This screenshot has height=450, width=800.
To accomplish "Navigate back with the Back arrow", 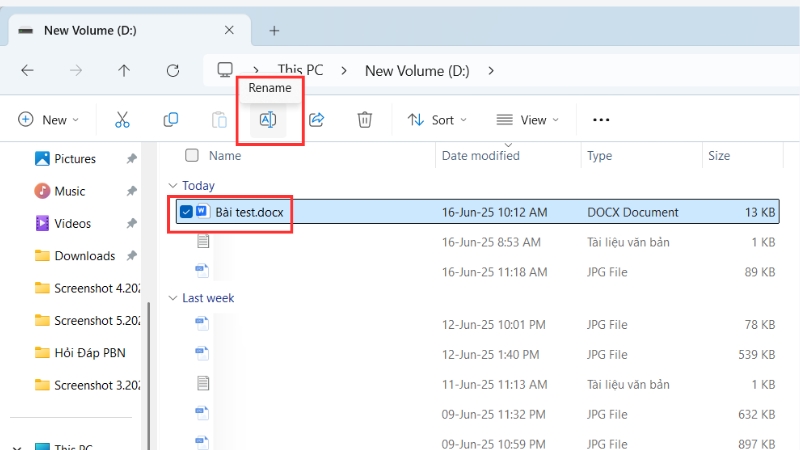I will coord(27,70).
